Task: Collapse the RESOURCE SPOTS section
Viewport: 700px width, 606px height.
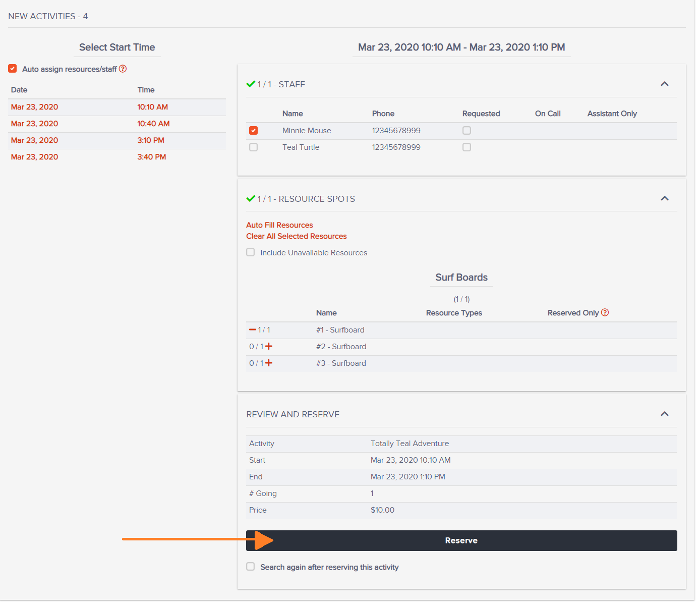Action: (x=665, y=198)
